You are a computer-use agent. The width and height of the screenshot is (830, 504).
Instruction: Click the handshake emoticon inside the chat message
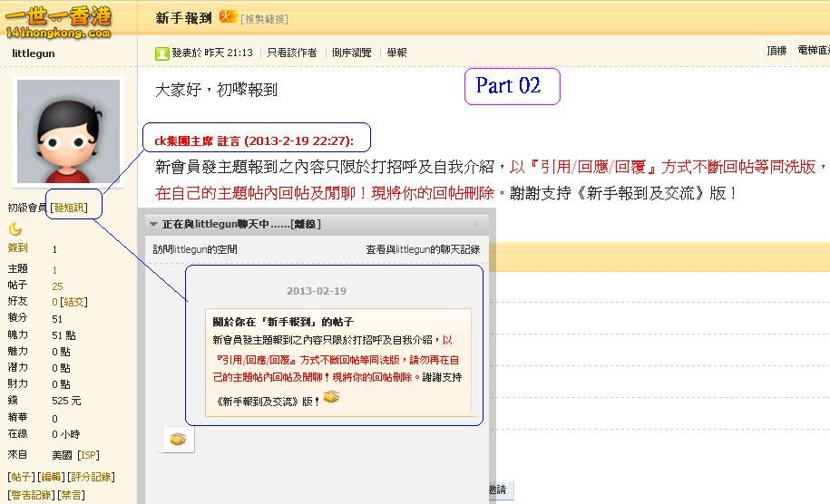coord(331,396)
